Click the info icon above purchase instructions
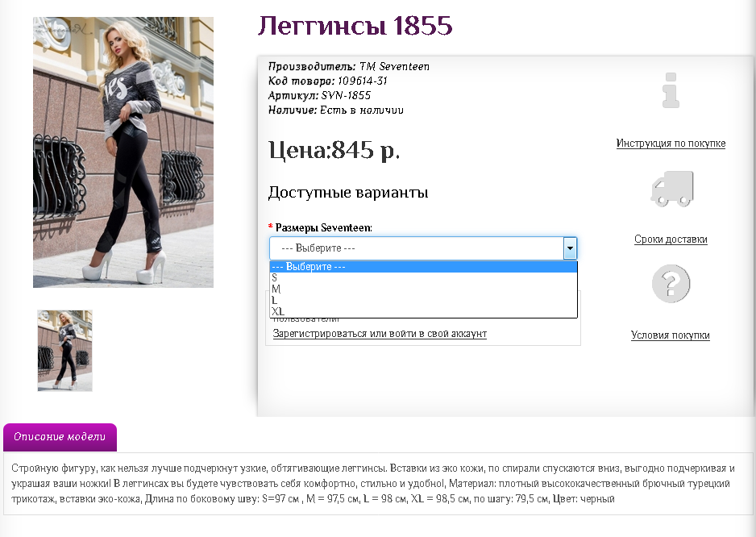 click(x=671, y=90)
